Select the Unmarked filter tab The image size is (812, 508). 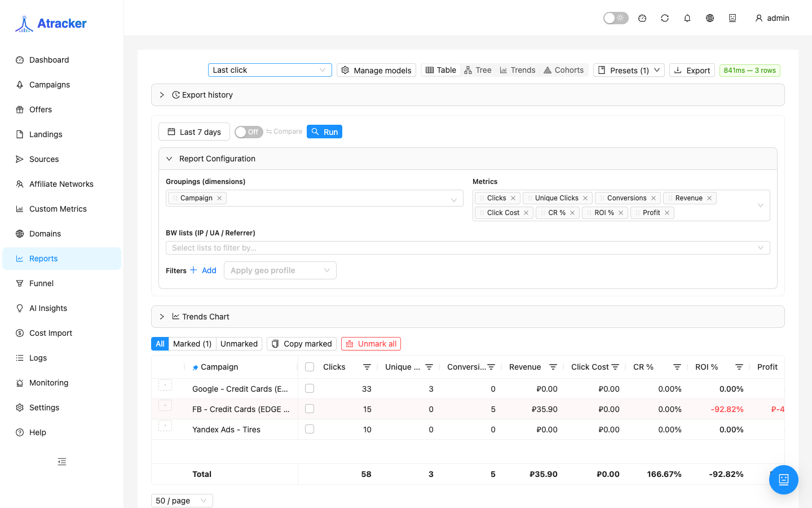[239, 344]
